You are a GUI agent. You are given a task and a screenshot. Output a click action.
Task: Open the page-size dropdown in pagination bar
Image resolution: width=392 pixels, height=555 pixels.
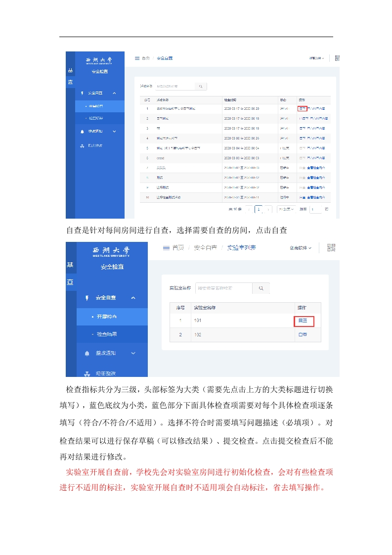[x=285, y=209]
